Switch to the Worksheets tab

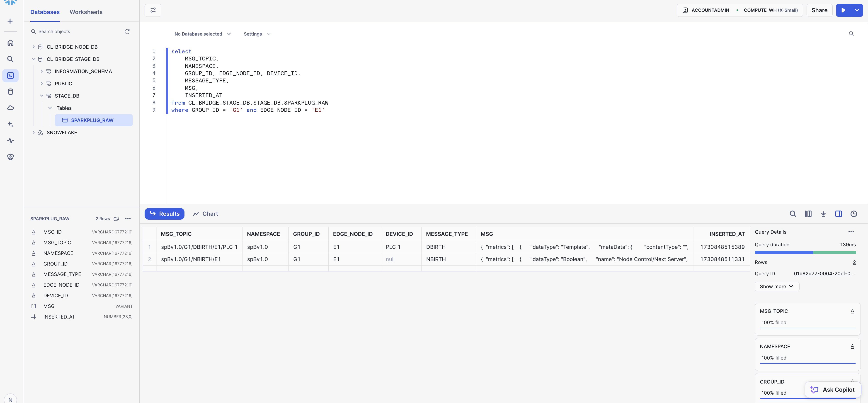coord(86,12)
